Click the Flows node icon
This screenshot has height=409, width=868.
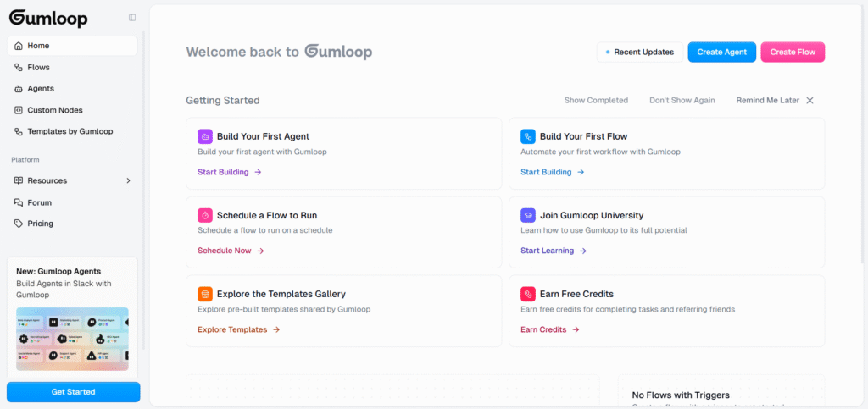coord(19,68)
